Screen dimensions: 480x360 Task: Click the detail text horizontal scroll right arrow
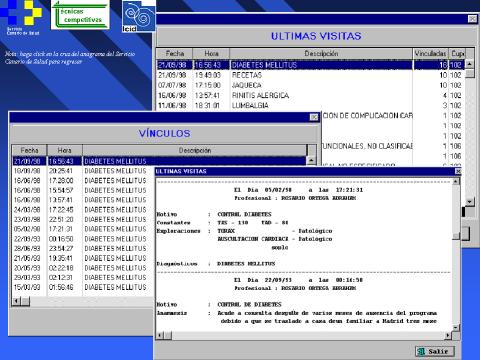[x=448, y=335]
